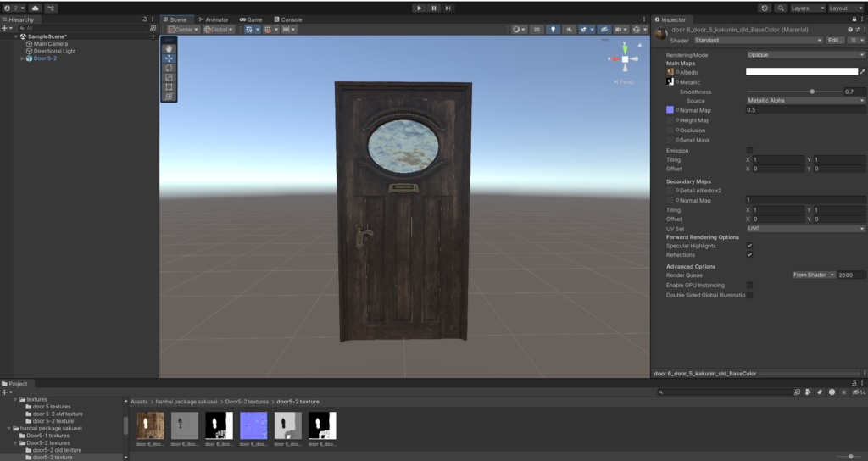Switch to the Game tab

[251, 19]
